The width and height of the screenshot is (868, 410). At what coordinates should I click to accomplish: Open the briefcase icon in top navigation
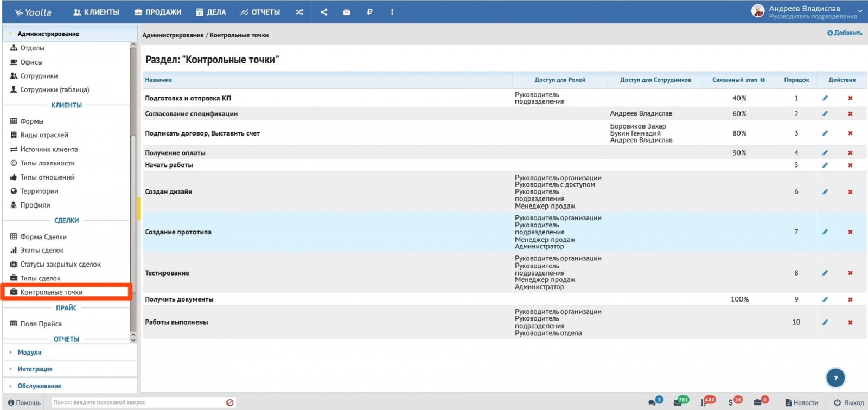[347, 12]
